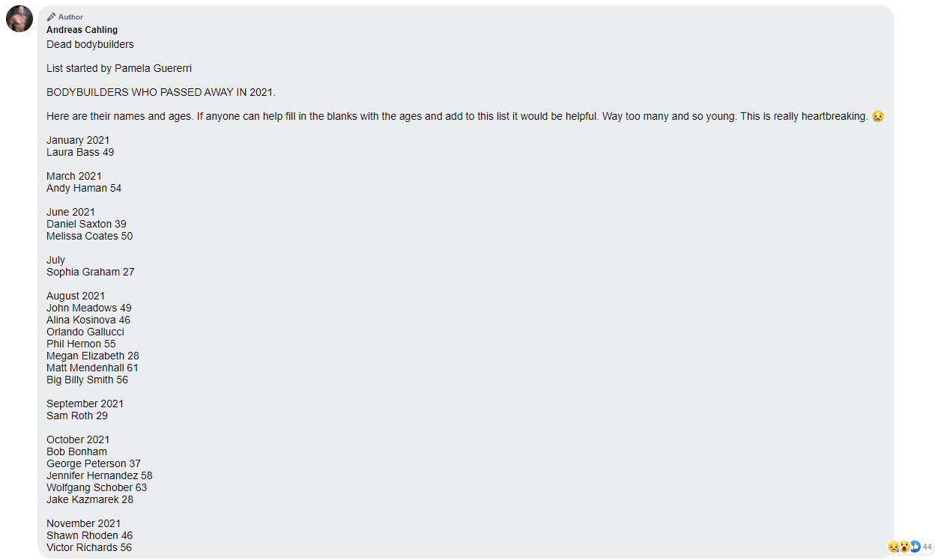
Task: Click the 'Author' badge label
Action: click(70, 17)
